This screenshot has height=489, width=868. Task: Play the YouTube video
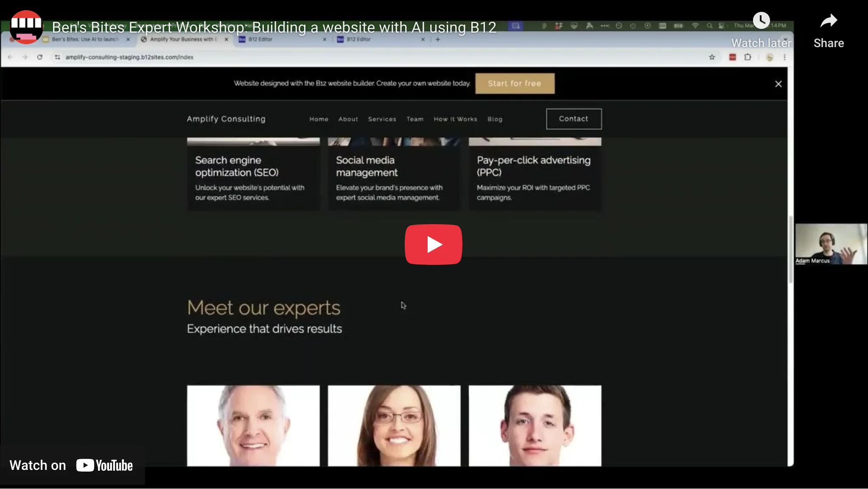tap(433, 244)
